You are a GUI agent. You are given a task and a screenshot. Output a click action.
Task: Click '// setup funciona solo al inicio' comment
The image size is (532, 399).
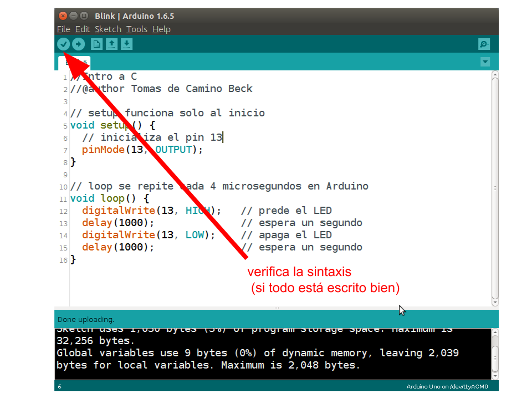[x=167, y=113]
